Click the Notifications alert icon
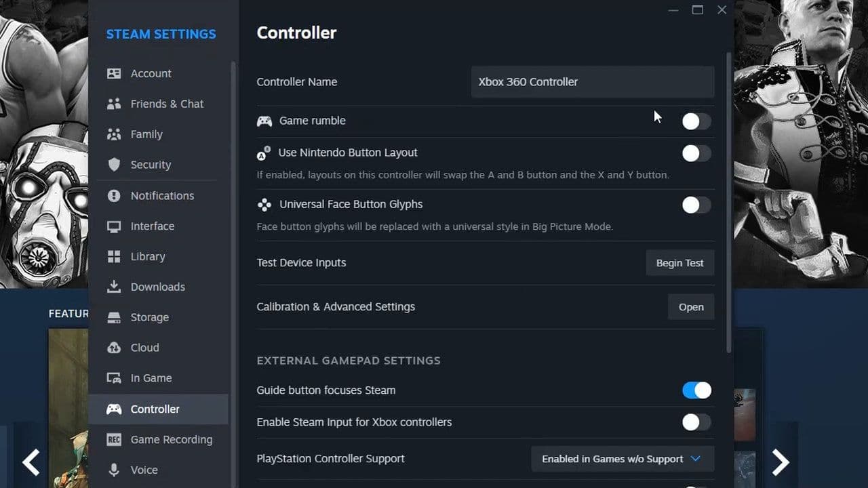Screen dimensions: 868x488 tap(114, 196)
